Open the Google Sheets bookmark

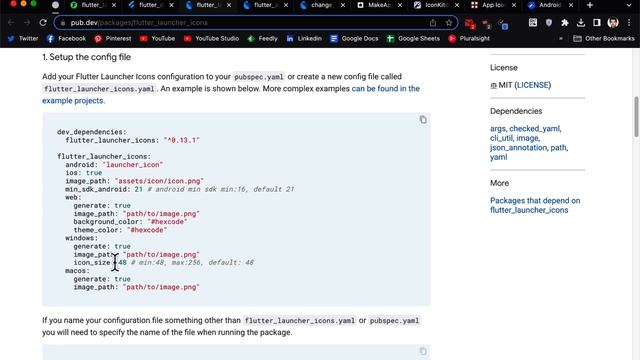[413, 38]
